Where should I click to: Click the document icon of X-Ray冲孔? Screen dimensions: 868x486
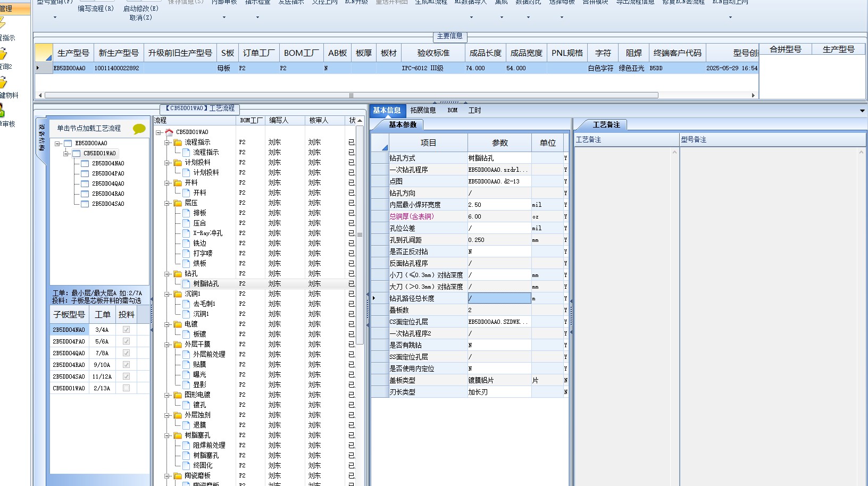(186, 233)
